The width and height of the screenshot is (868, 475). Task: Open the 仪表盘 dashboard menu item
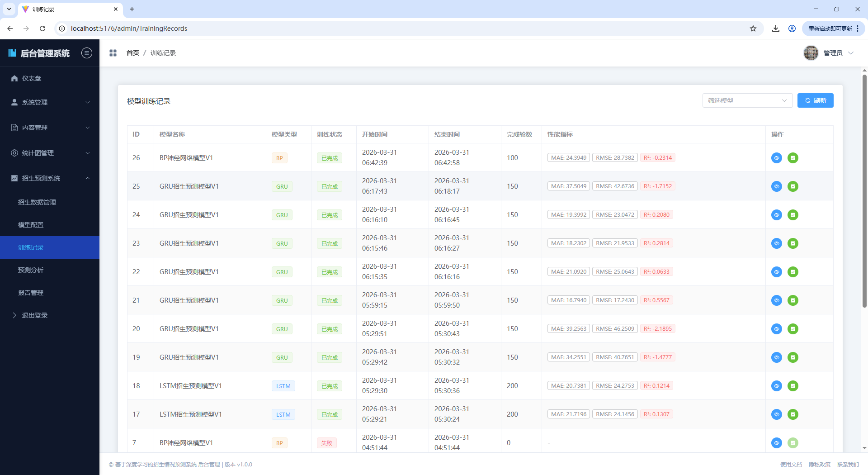50,78
